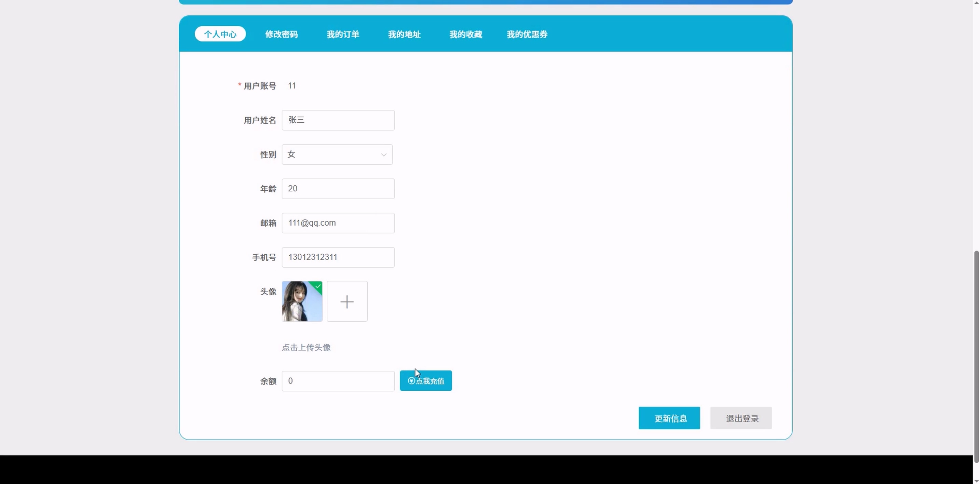Click the 退出登录 button
Viewport: 980px width, 484px height.
tap(741, 418)
